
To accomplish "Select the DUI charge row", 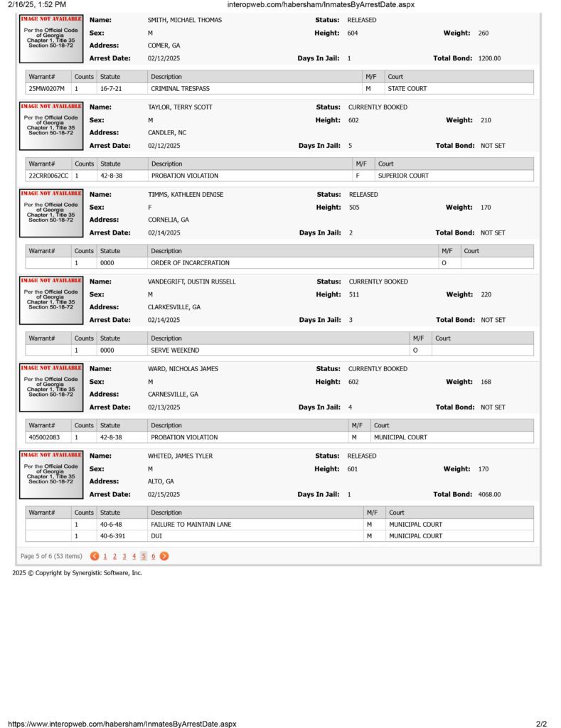I will [x=279, y=536].
